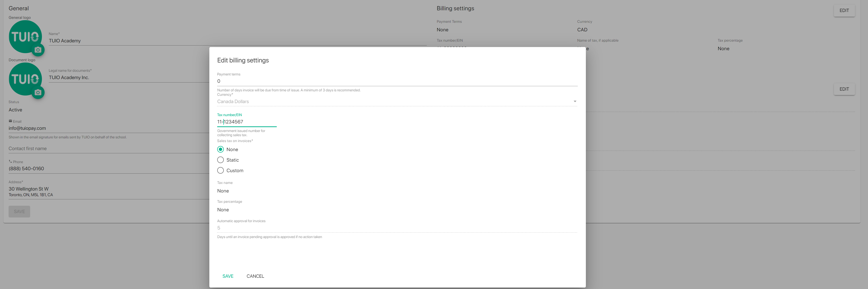868x289 pixels.
Task: Click the Contact first name field
Action: click(x=109, y=149)
